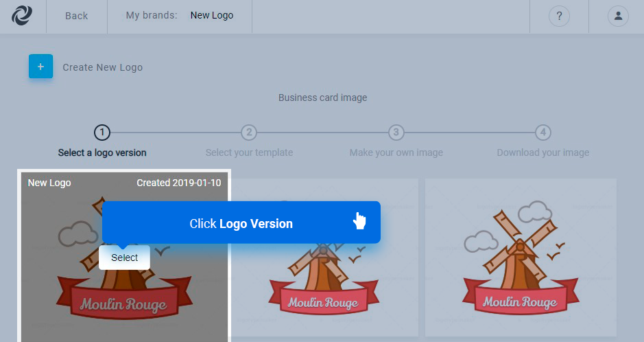
Task: Select step 3 circle in progress tracker
Action: [x=396, y=133]
